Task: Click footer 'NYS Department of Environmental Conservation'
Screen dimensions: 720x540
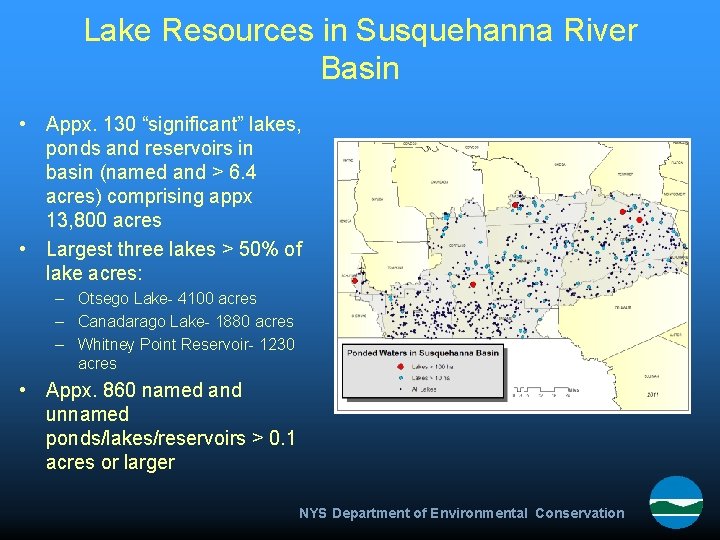Action: 461,513
